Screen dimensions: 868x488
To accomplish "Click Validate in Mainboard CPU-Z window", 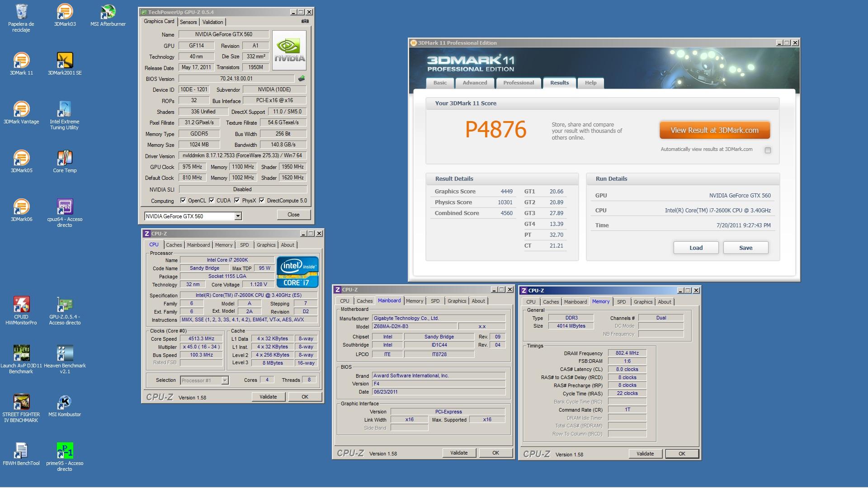I will click(x=459, y=453).
